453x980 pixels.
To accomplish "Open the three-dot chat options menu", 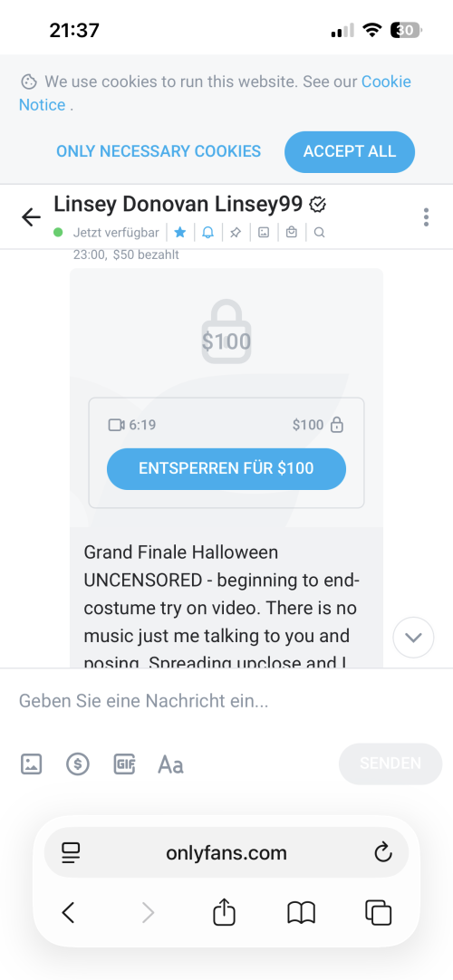I will point(426,216).
